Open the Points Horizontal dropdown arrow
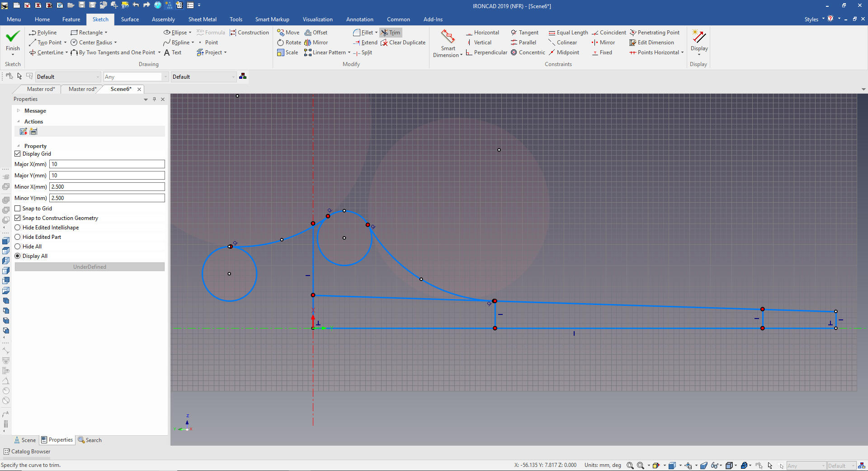This screenshot has height=471, width=868. coord(682,52)
